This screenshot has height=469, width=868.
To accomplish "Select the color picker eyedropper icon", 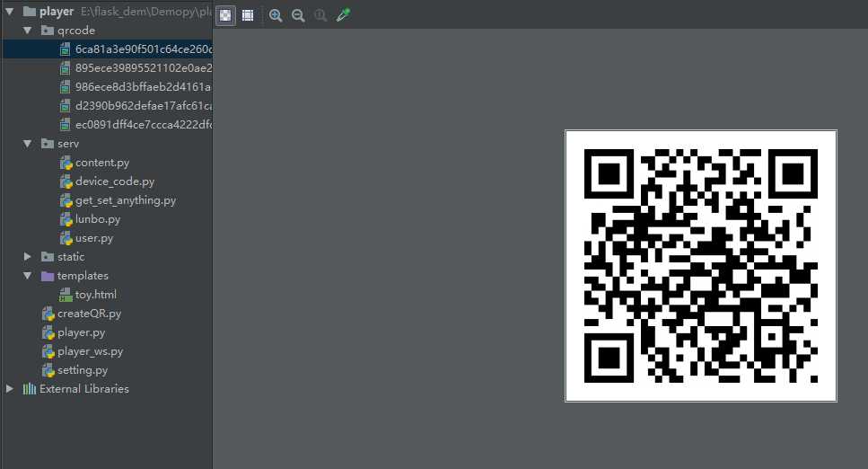I will (x=343, y=15).
